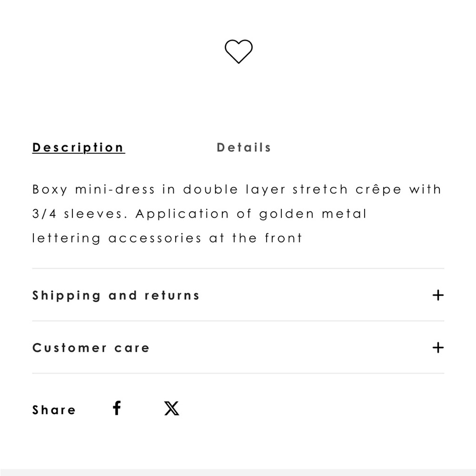
Task: Click the Share label
Action: [54, 410]
